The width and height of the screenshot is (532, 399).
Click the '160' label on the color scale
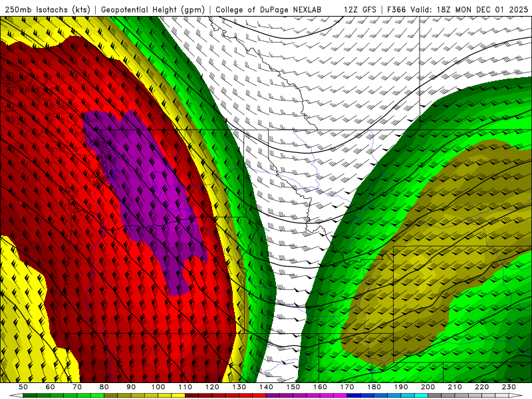[320, 387]
